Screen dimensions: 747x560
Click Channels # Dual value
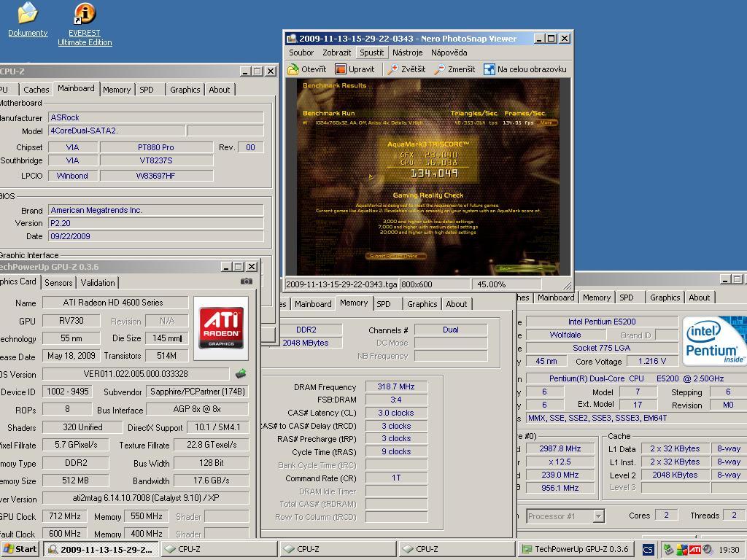[x=451, y=330]
